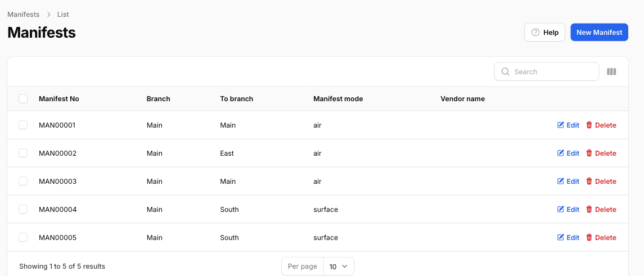
Task: Click the MAN00003 manifest number cell
Action: 57,181
